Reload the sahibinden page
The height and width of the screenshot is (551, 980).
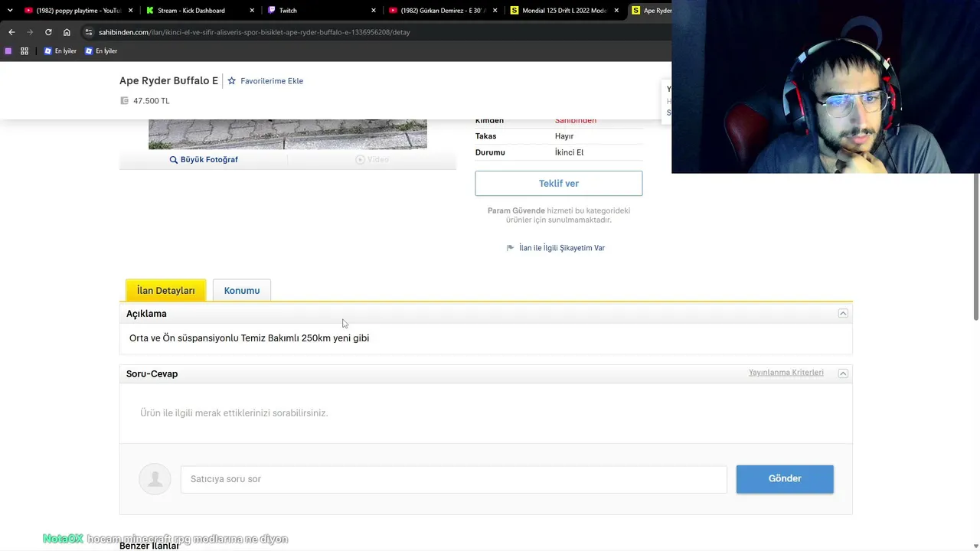point(48,32)
